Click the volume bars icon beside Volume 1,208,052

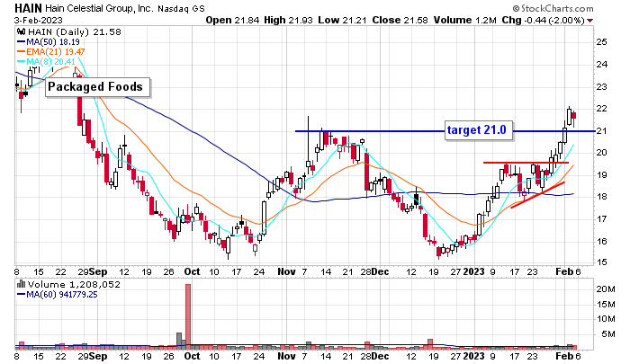21,284
